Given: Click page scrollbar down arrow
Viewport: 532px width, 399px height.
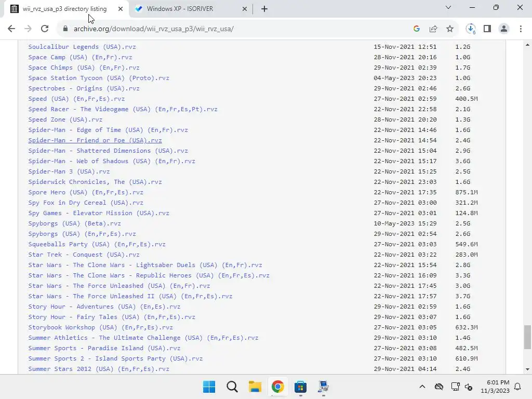Looking at the screenshot, I should click(527, 369).
